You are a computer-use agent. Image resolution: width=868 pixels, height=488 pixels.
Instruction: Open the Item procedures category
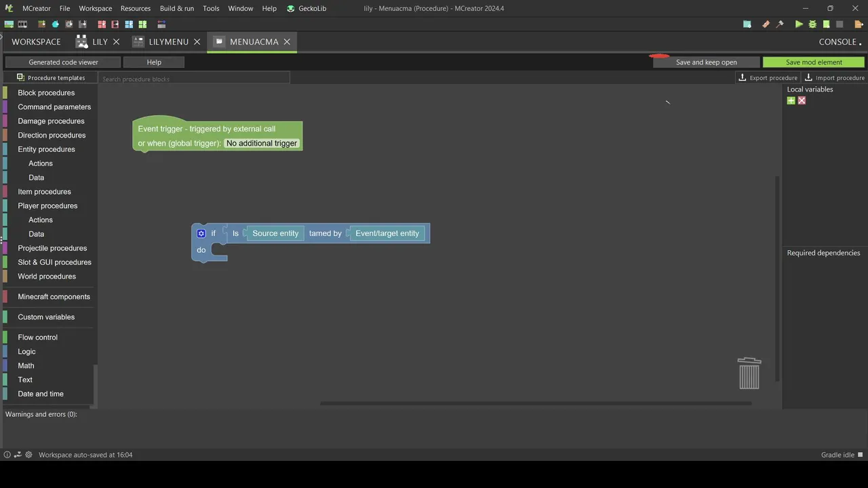click(x=44, y=192)
